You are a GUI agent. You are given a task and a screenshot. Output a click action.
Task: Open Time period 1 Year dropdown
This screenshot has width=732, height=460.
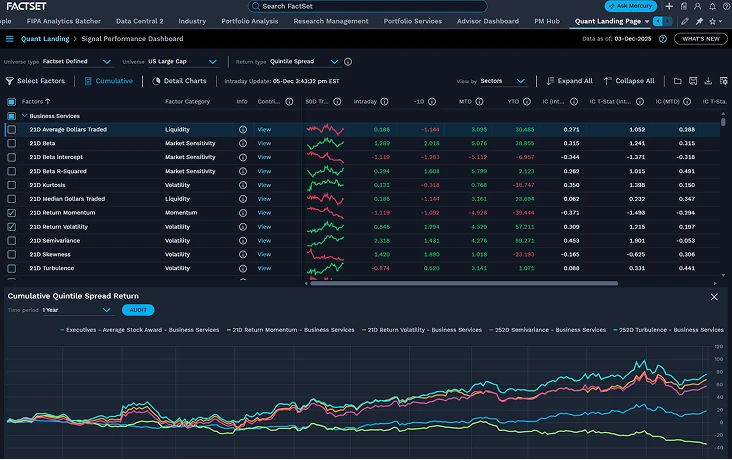coord(77,310)
